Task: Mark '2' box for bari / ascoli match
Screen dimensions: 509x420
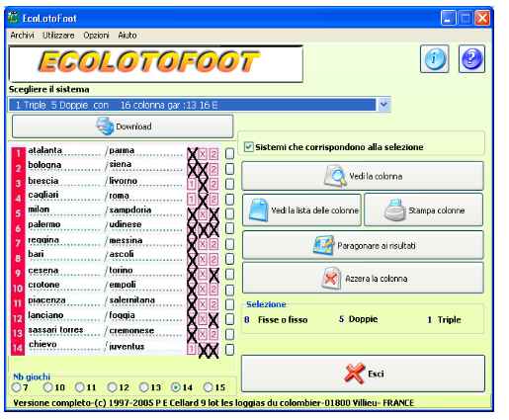Action: (213, 259)
